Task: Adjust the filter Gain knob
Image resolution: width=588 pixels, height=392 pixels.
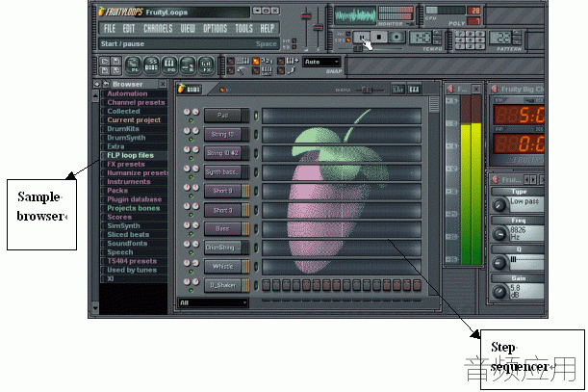Action: click(499, 292)
